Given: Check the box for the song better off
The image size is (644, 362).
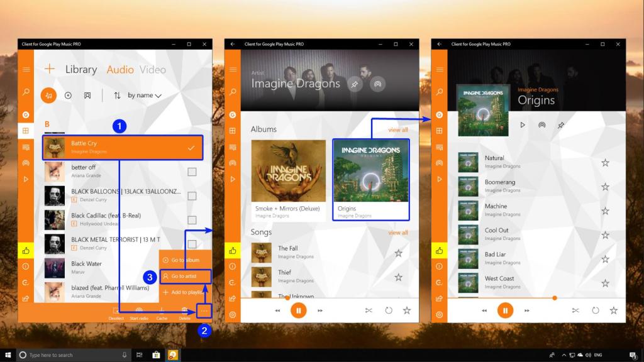Looking at the screenshot, I should [x=192, y=172].
